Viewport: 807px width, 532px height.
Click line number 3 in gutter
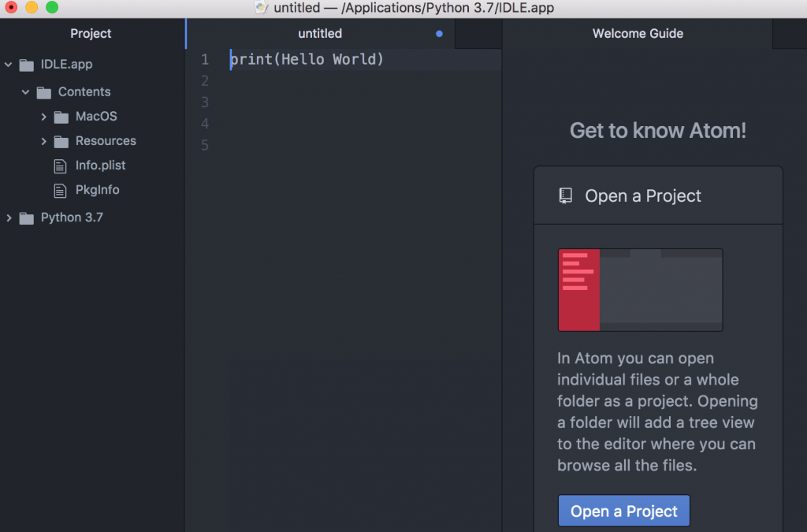(x=205, y=102)
